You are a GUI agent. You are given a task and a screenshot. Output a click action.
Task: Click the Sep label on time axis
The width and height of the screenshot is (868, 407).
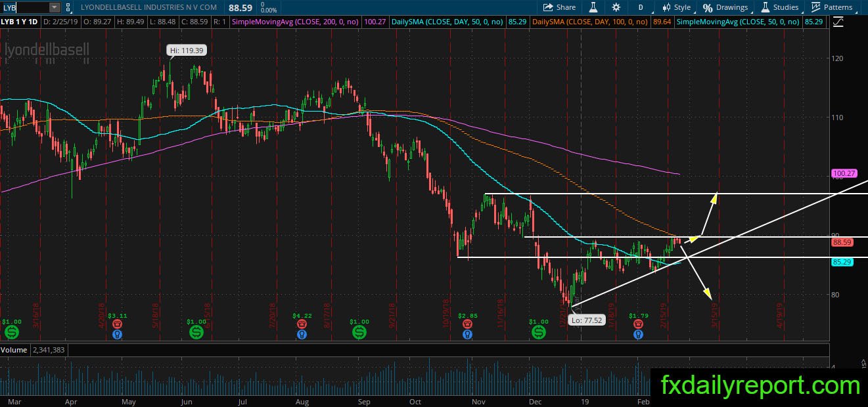(364, 401)
